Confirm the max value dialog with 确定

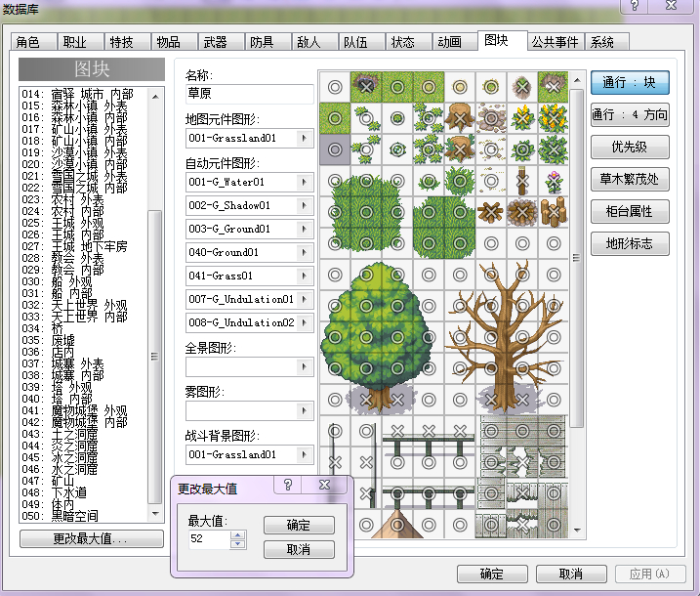click(x=299, y=526)
